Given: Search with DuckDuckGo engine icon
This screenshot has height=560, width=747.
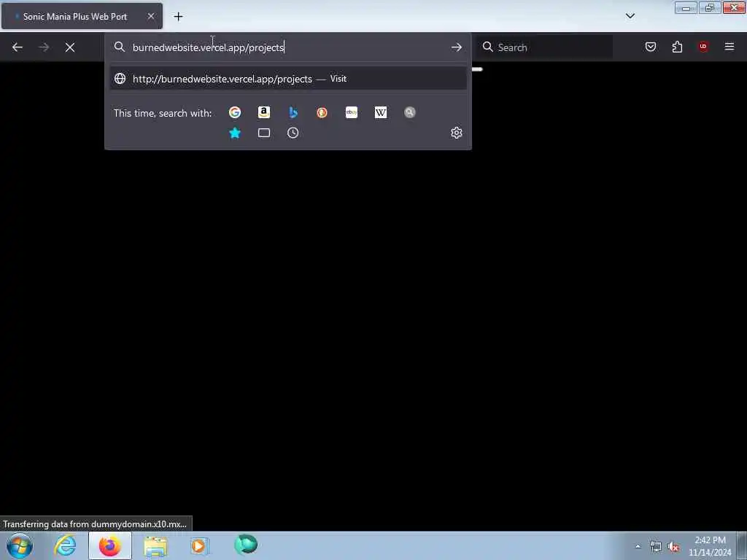Looking at the screenshot, I should click(x=322, y=112).
